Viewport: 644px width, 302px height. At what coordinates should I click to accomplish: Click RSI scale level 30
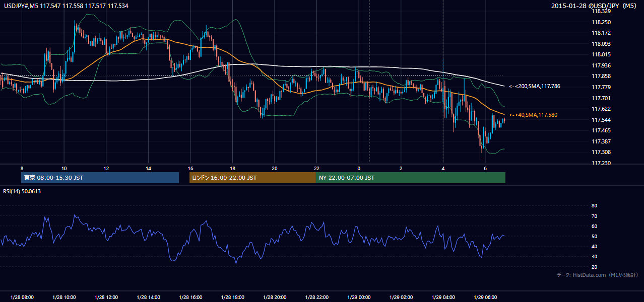coord(594,256)
